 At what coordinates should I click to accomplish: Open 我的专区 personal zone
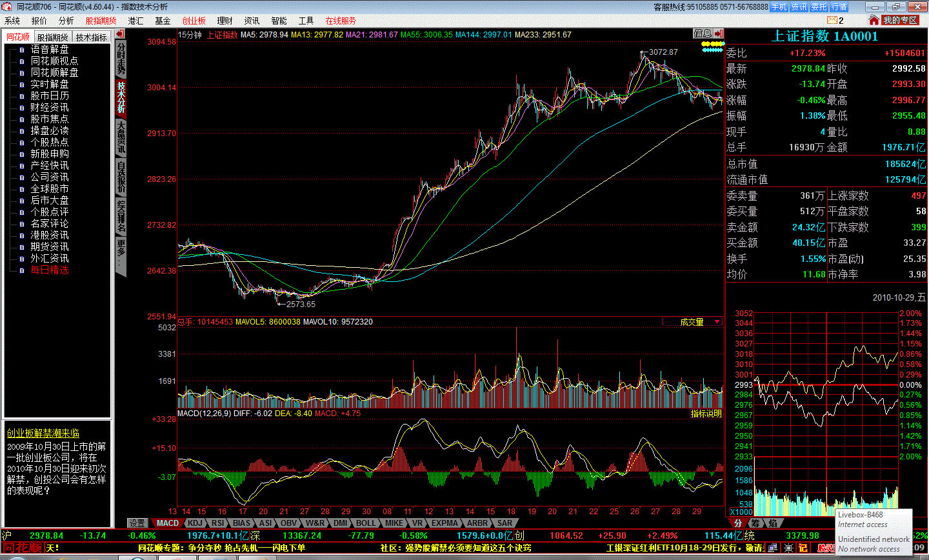coord(900,20)
